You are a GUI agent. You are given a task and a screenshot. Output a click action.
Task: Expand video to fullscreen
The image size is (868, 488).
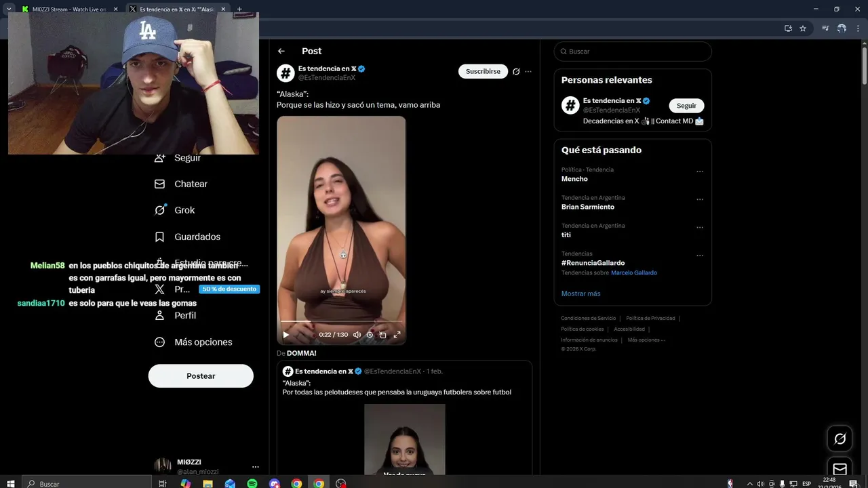[x=397, y=335]
